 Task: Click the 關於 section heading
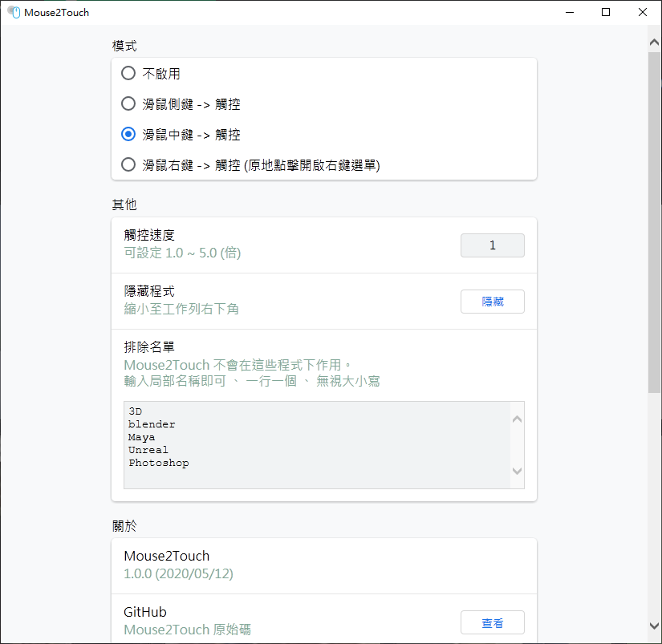coord(124,526)
